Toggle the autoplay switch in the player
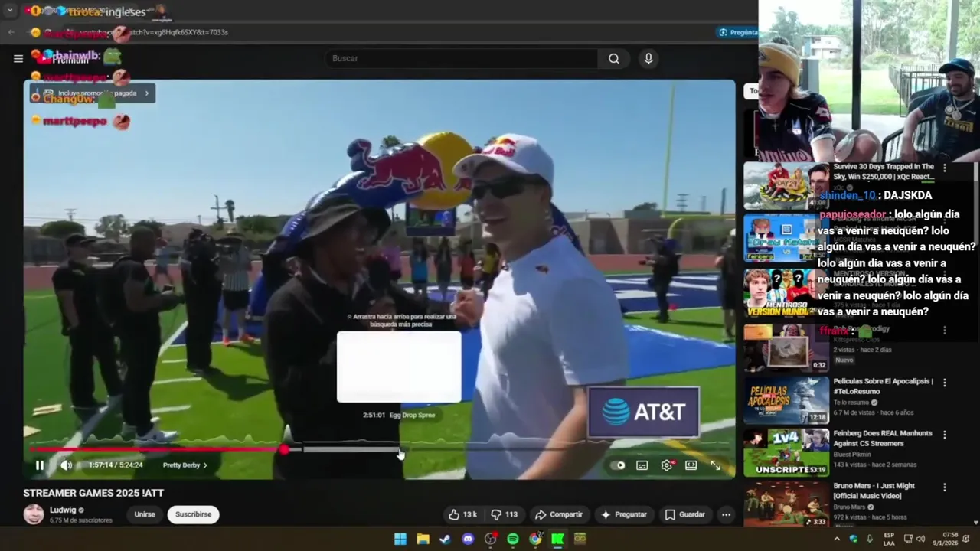 [619, 465]
